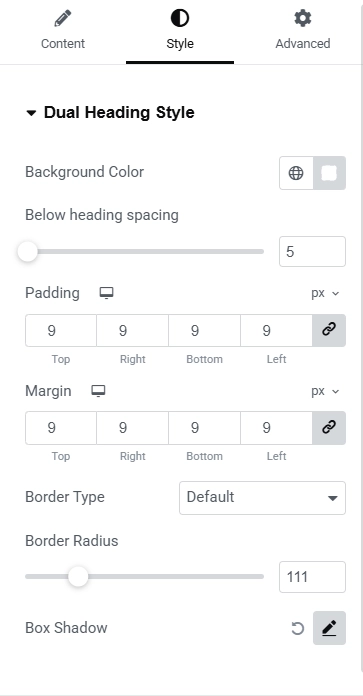Click the Padding Top input field

pos(61,330)
